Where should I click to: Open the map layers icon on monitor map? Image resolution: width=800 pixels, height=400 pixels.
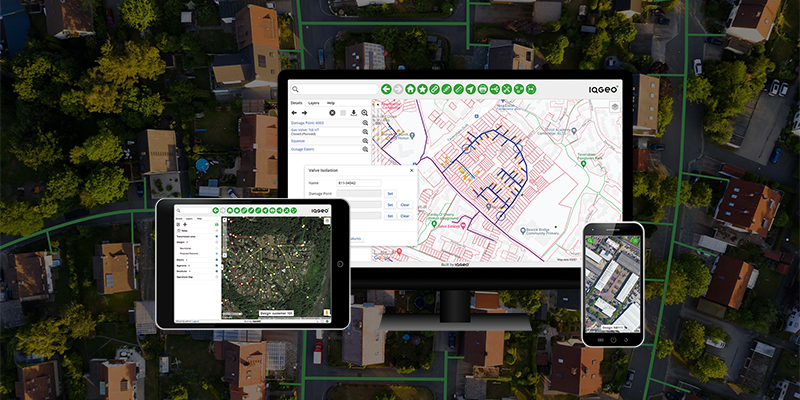click(x=614, y=105)
